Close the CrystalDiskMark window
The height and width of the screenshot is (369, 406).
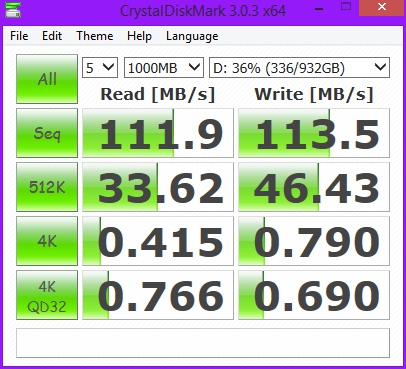(382, 7)
